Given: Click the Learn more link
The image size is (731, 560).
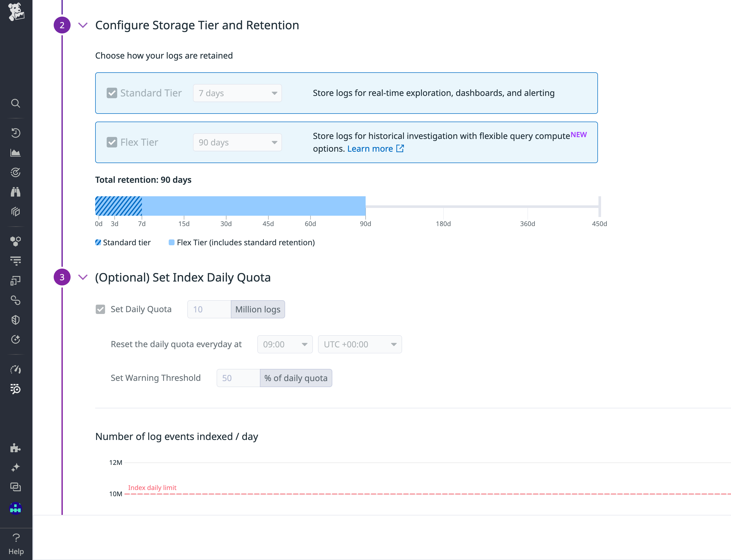Looking at the screenshot, I should pos(370,149).
